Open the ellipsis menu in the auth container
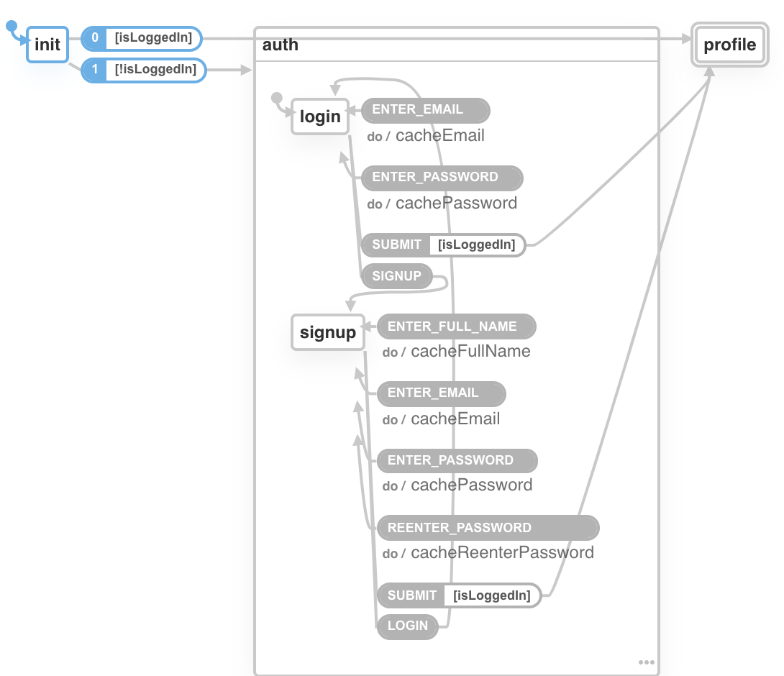 pyautogui.click(x=647, y=662)
